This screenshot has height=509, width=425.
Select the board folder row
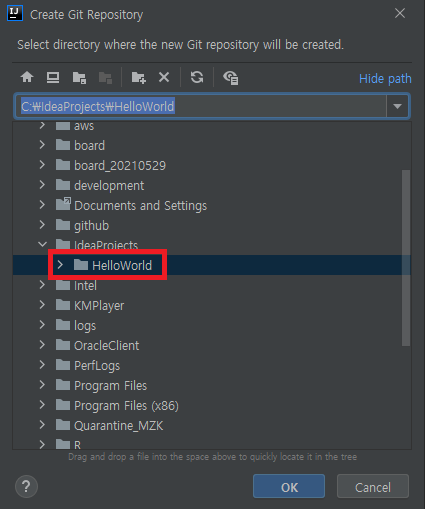[x=212, y=145]
